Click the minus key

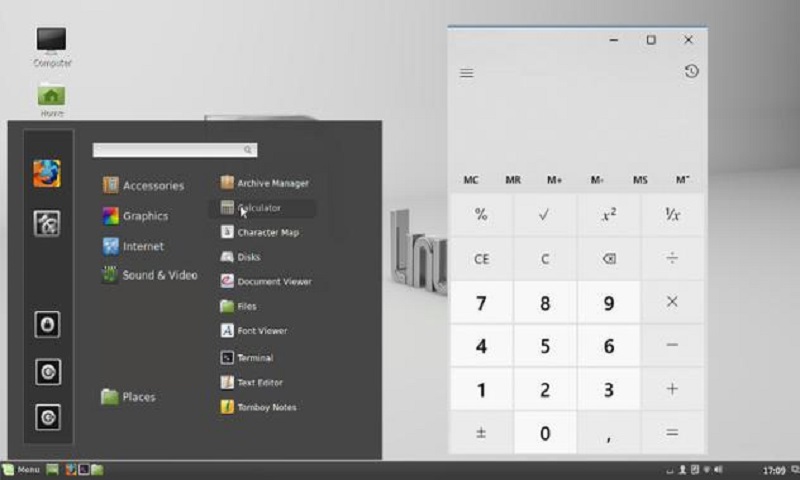[x=672, y=345]
